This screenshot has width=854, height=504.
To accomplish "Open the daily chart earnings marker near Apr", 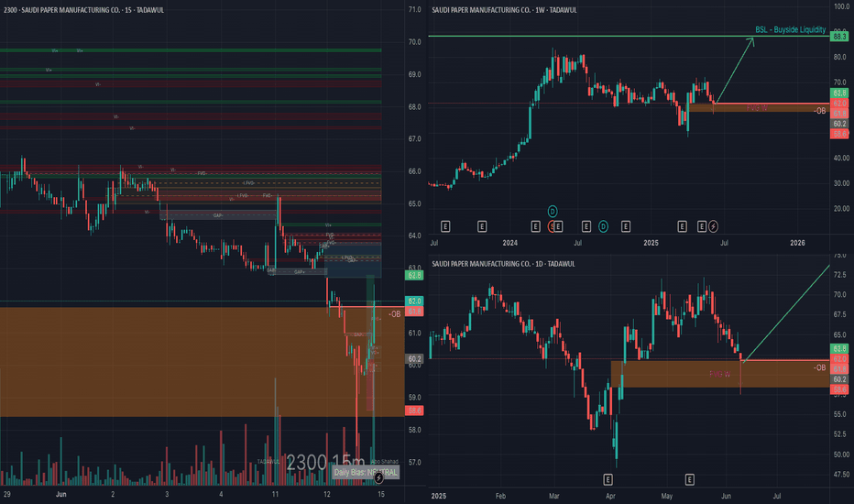I will coord(608,479).
